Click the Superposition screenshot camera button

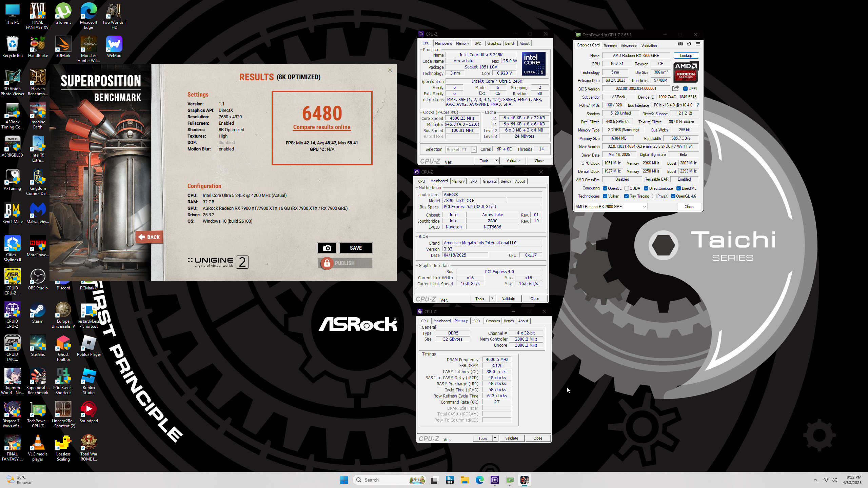tap(327, 248)
